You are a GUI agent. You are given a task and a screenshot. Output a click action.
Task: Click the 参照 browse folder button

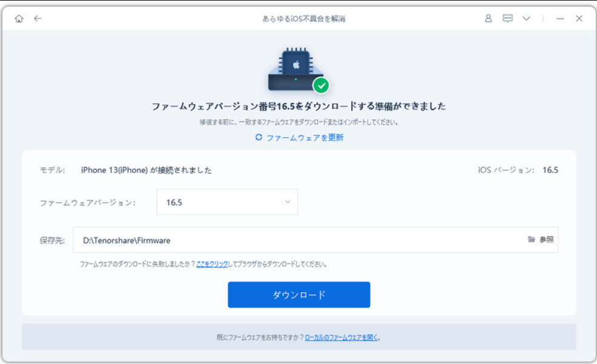pyautogui.click(x=541, y=239)
